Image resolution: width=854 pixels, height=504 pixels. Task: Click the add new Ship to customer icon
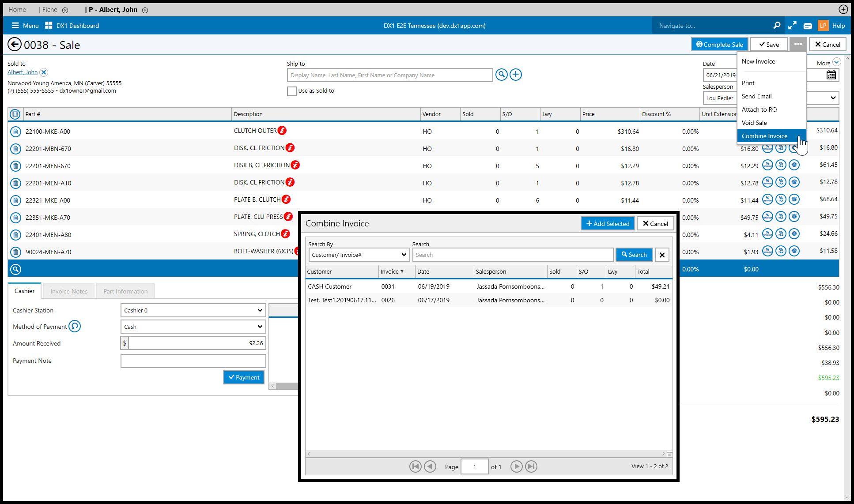(515, 75)
